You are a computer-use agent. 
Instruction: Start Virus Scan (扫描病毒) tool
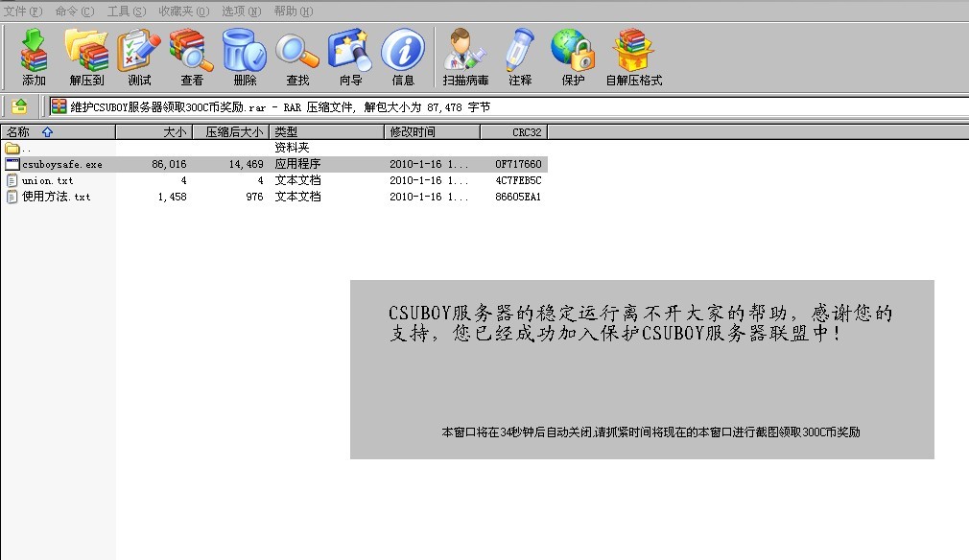[465, 51]
